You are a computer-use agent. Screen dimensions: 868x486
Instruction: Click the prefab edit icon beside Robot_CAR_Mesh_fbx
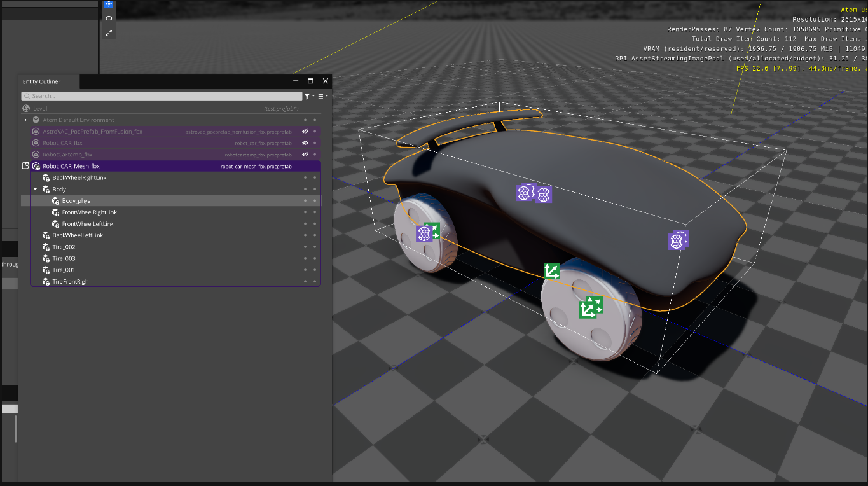[25, 166]
